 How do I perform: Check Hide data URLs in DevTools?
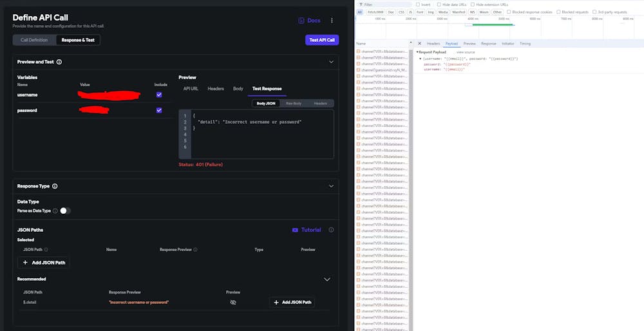coord(439,5)
